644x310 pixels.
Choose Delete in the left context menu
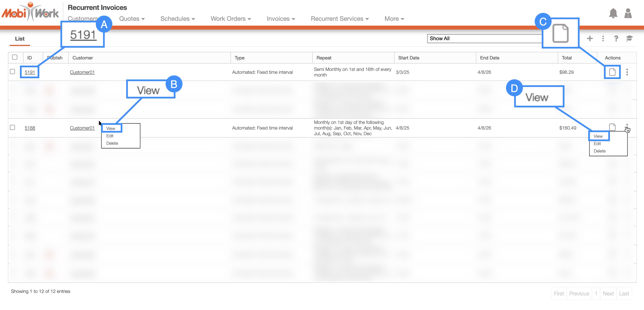[x=112, y=143]
